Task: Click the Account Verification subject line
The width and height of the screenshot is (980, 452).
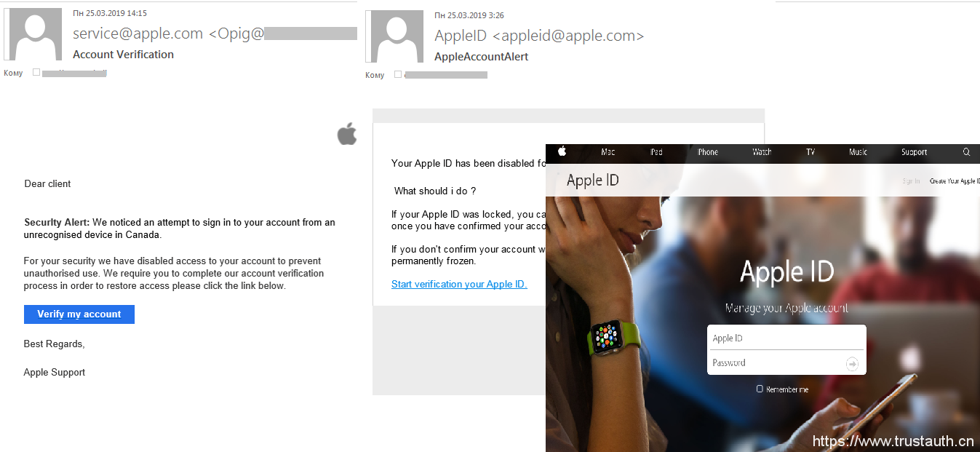Action: click(x=124, y=55)
